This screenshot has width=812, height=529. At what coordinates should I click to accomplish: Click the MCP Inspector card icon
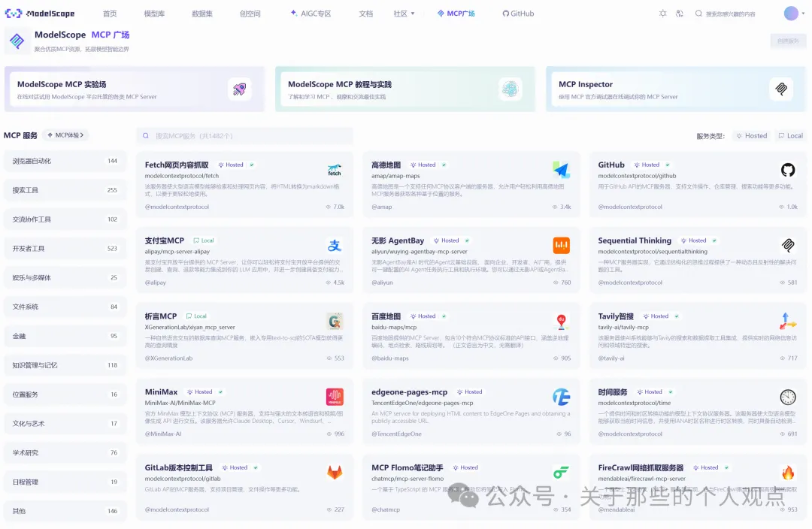[781, 89]
